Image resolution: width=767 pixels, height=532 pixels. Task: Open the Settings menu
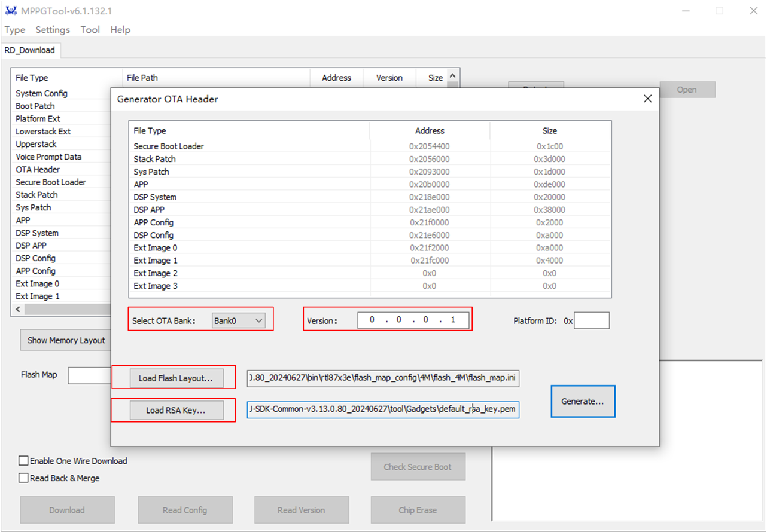tap(53, 30)
